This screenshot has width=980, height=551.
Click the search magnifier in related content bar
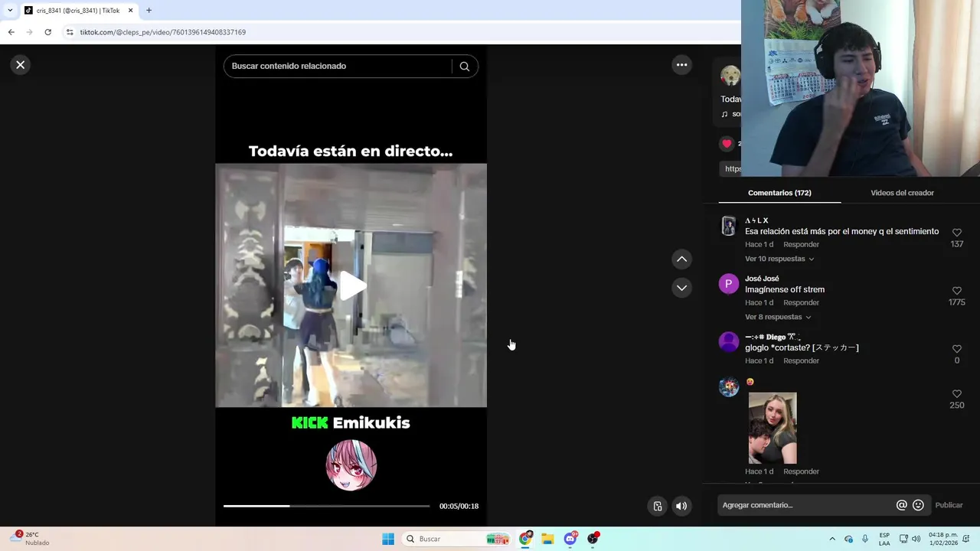pos(464,67)
